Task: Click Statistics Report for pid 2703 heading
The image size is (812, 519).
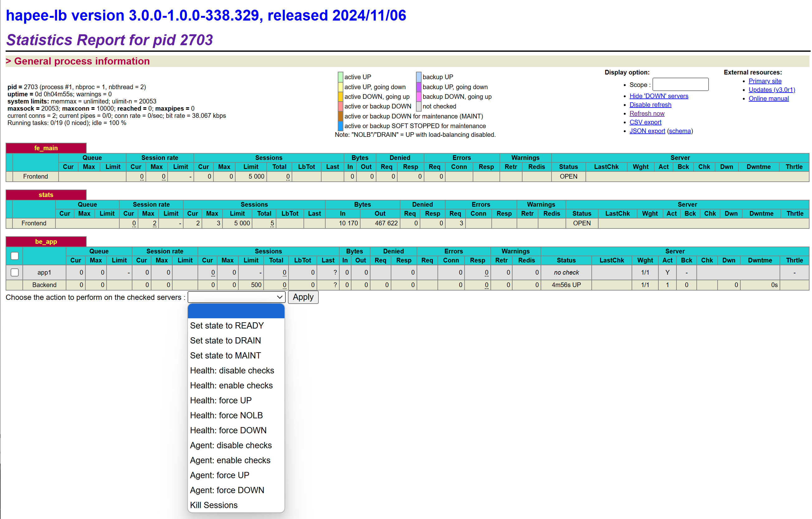Action: tap(110, 40)
